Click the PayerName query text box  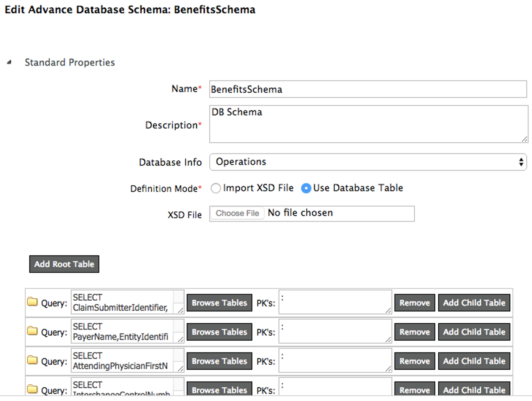122,332
